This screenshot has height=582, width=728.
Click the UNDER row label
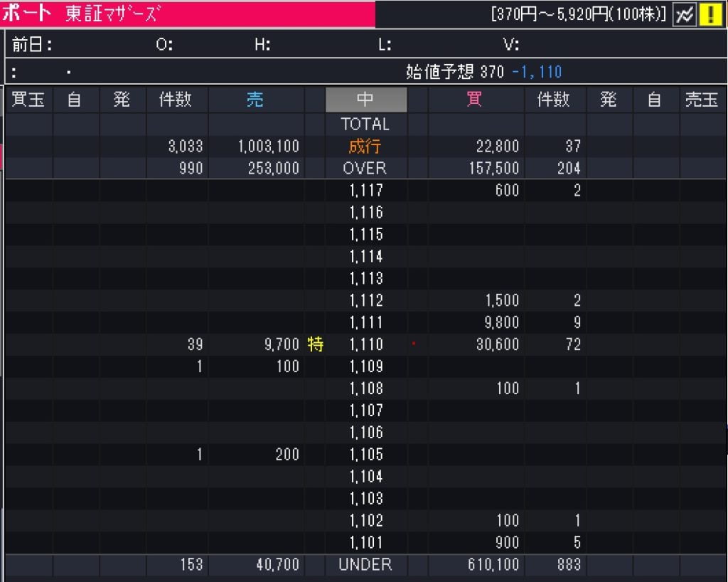(x=365, y=565)
